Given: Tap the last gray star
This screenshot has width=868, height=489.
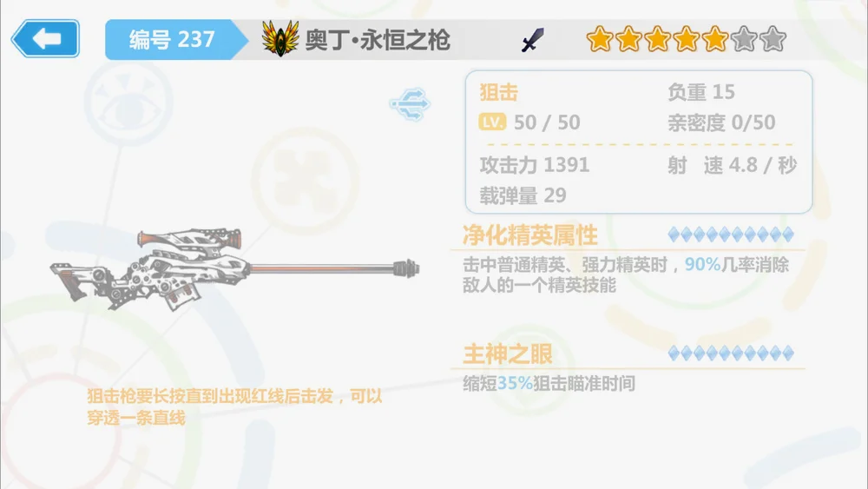Looking at the screenshot, I should coord(773,39).
